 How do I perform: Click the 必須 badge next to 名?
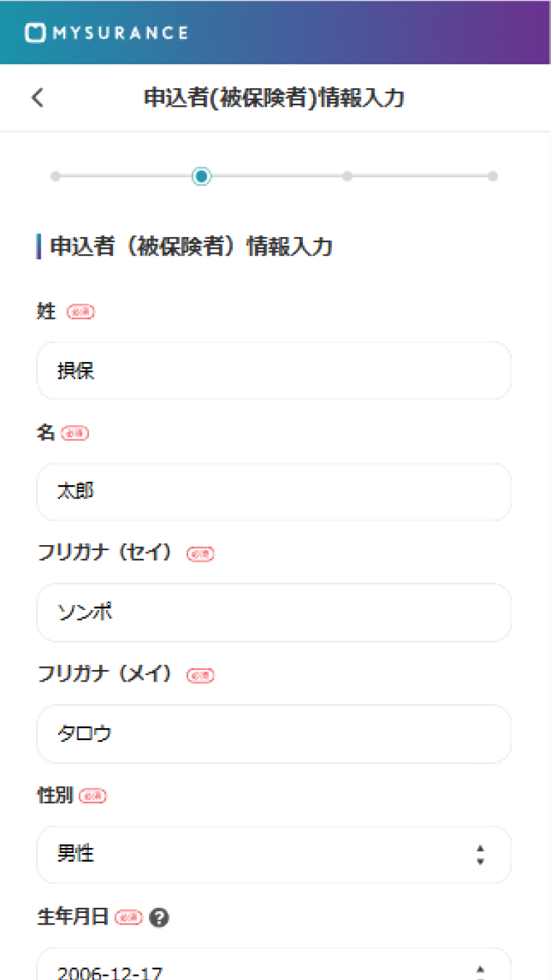tap(75, 433)
